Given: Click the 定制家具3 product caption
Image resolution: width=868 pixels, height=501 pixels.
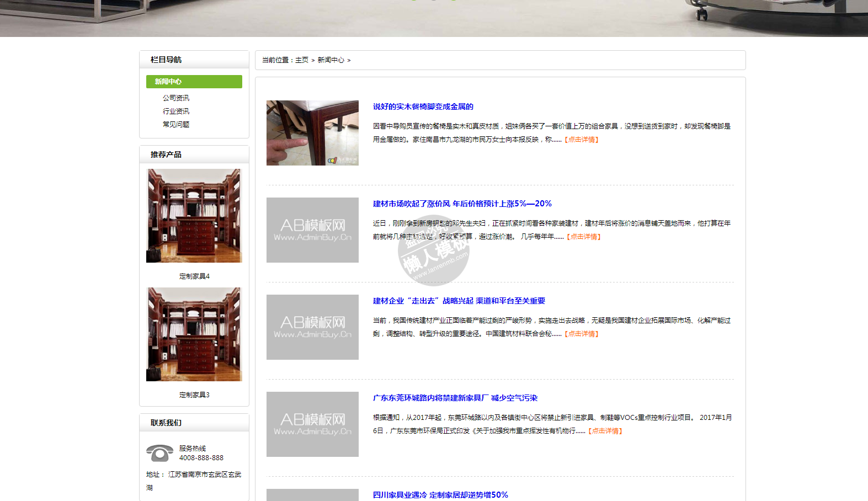Looking at the screenshot, I should tap(194, 395).
